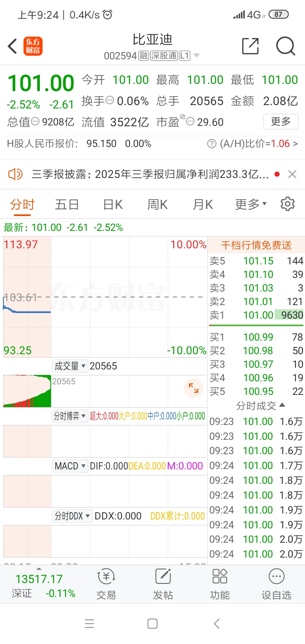Screen dimensions: 305x644
Task: Dismiss the 三季报披露 news banner
Action: pyautogui.click(x=292, y=174)
